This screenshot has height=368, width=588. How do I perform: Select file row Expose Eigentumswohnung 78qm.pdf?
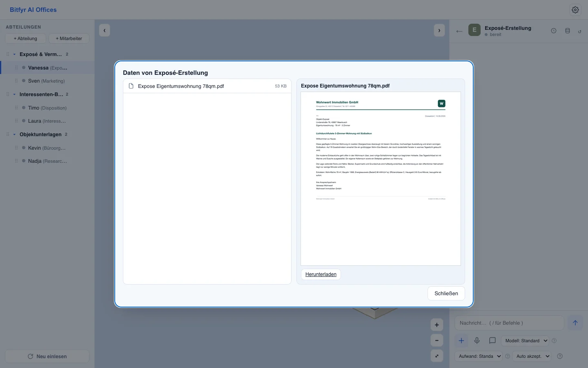[207, 86]
